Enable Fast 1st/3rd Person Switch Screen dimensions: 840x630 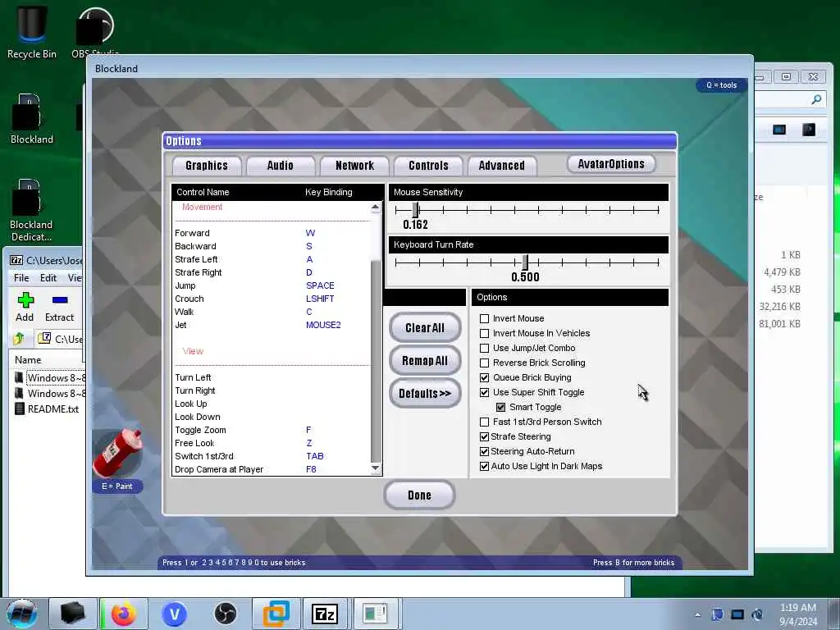pyautogui.click(x=484, y=422)
